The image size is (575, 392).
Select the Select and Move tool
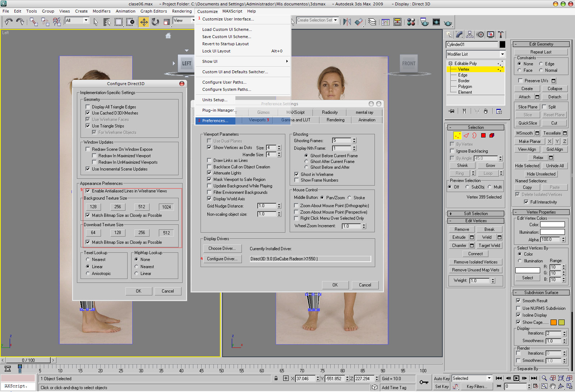pyautogui.click(x=143, y=22)
